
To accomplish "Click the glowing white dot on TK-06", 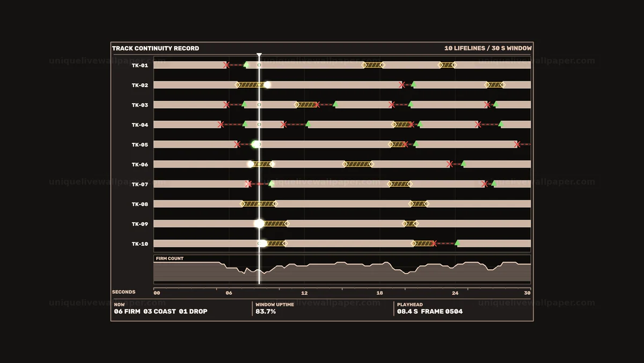I will [250, 164].
